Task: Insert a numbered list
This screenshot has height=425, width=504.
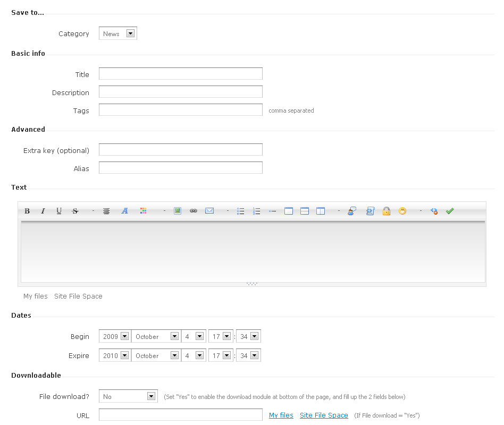Action: pos(257,211)
